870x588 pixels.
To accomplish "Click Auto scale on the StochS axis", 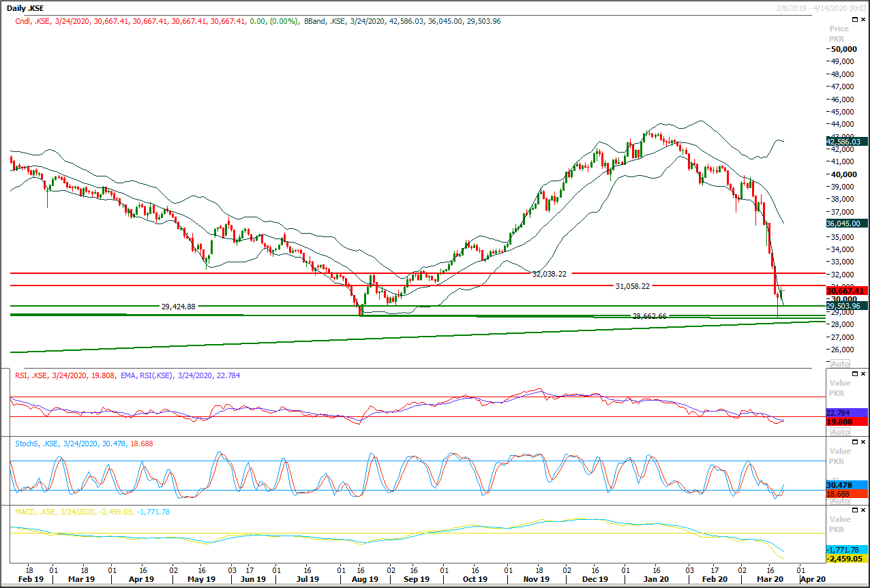I will tap(840, 501).
